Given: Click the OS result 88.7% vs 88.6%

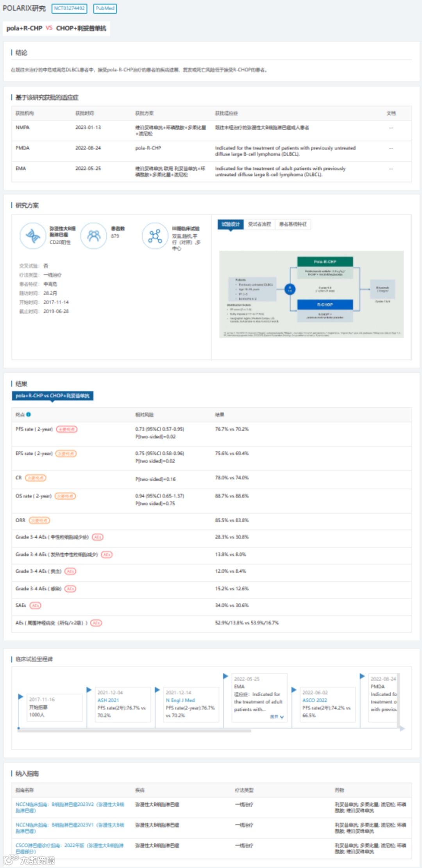Looking at the screenshot, I should pyautogui.click(x=232, y=496).
